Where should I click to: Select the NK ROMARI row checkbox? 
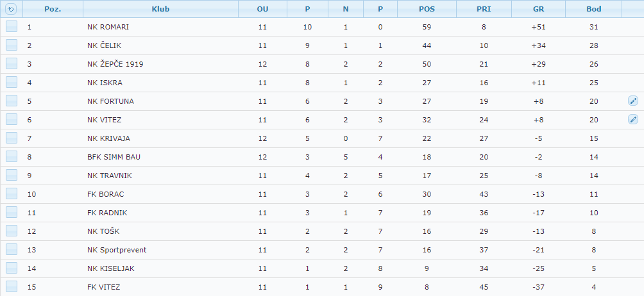[x=12, y=27]
